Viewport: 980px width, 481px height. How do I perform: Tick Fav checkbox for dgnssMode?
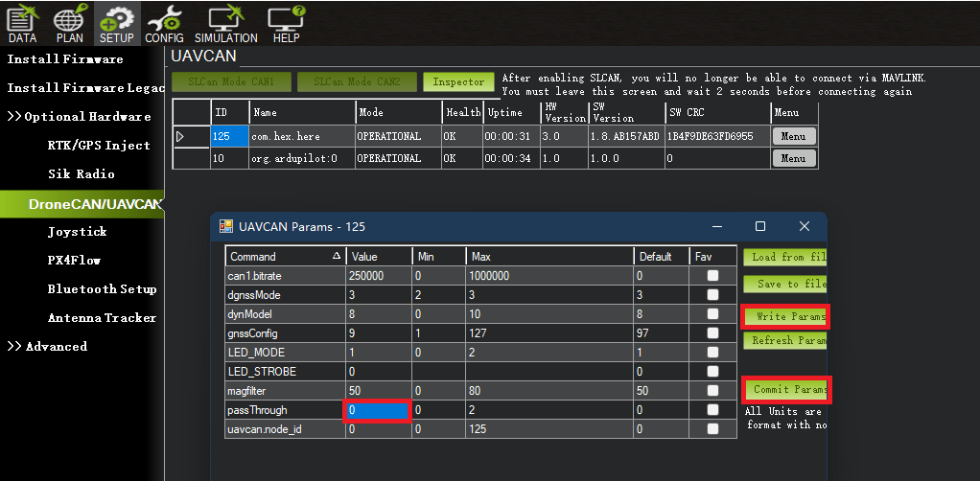click(712, 295)
